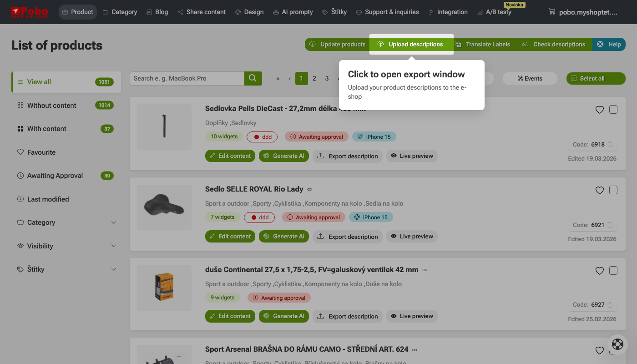637x364 pixels.
Task: Generate AI for duše Continental product
Action: (283, 316)
